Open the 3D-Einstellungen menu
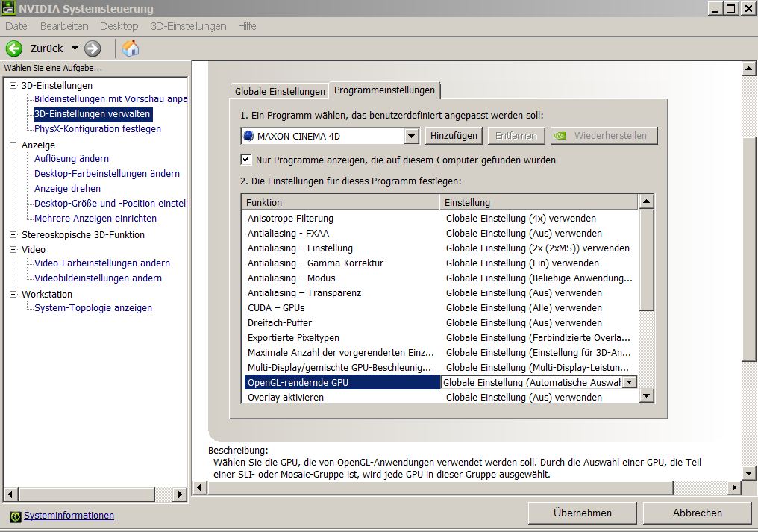 pos(189,26)
